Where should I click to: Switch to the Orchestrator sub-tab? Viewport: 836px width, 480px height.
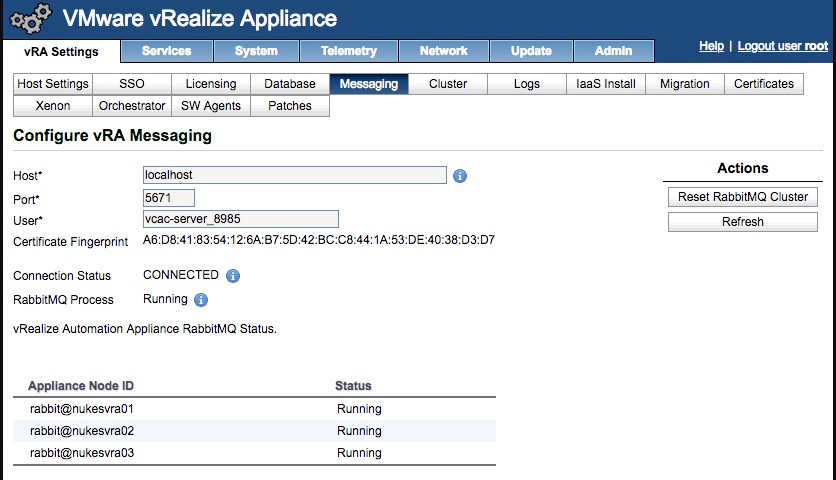(132, 106)
